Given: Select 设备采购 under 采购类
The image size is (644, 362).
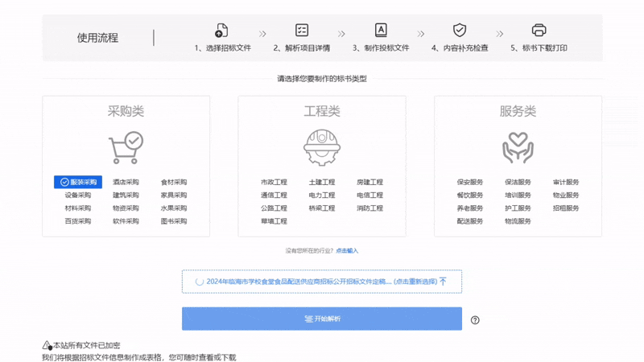Looking at the screenshot, I should (x=77, y=195).
